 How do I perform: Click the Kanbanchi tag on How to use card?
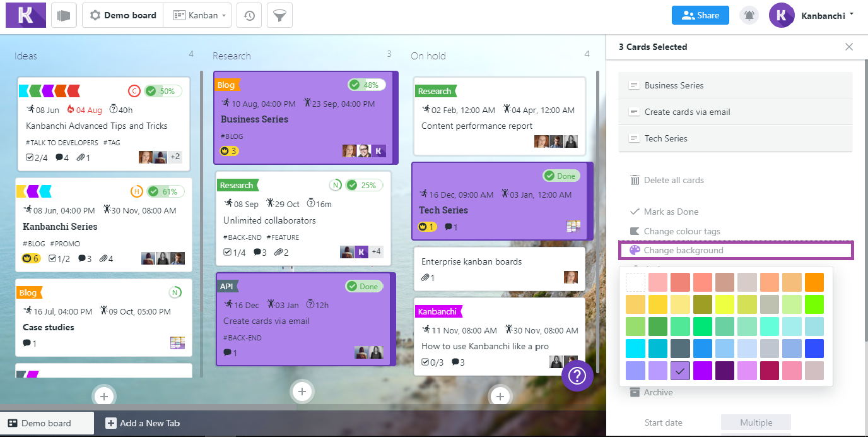coord(438,311)
